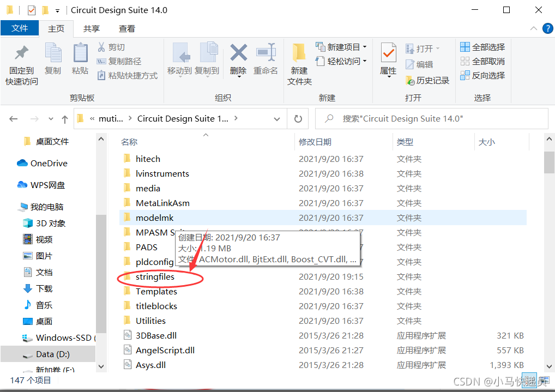Click quick-access properties checkmark in title bar
The width and height of the screenshot is (555, 392).
32,10
